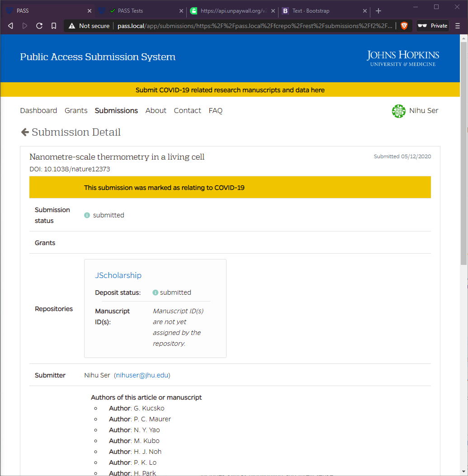Viewport: 468px width, 476px height.
Task: Click the DOI 10.1038/nature12373 text
Action: coord(70,169)
